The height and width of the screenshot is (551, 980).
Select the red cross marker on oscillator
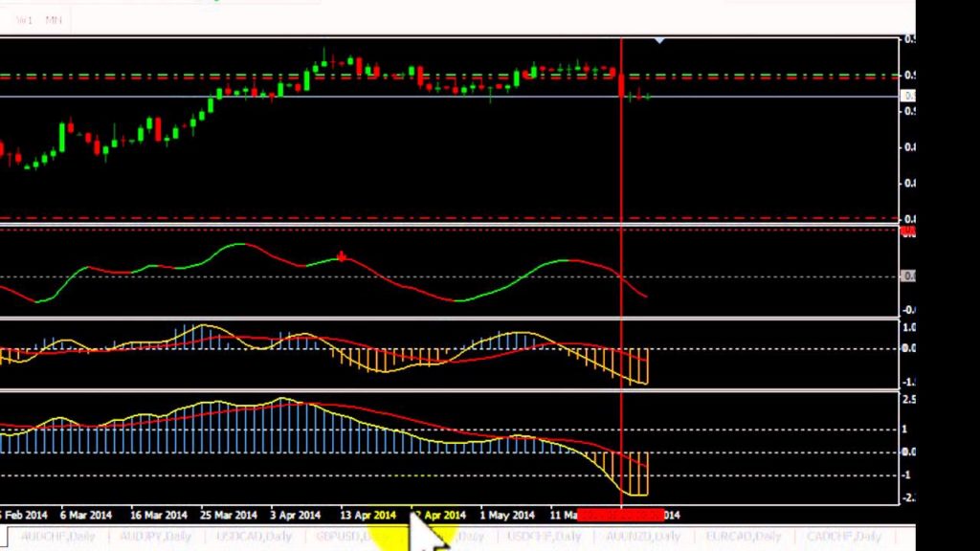pos(342,256)
